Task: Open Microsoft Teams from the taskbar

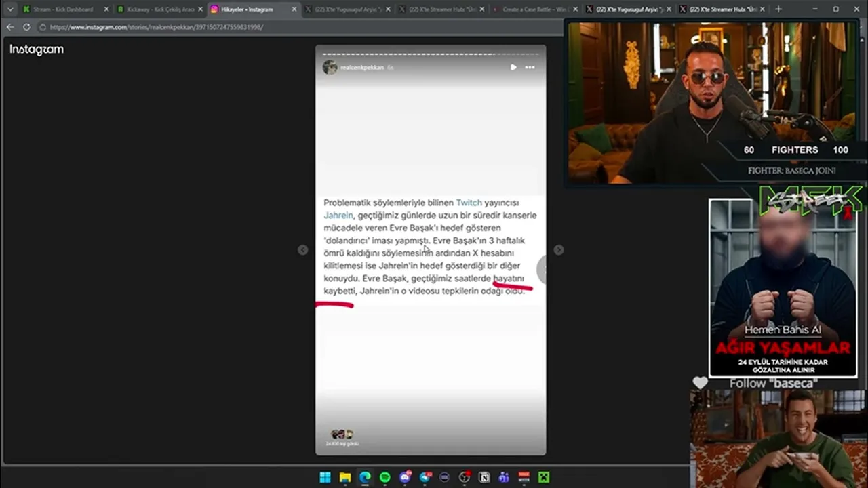Action: coord(504,477)
